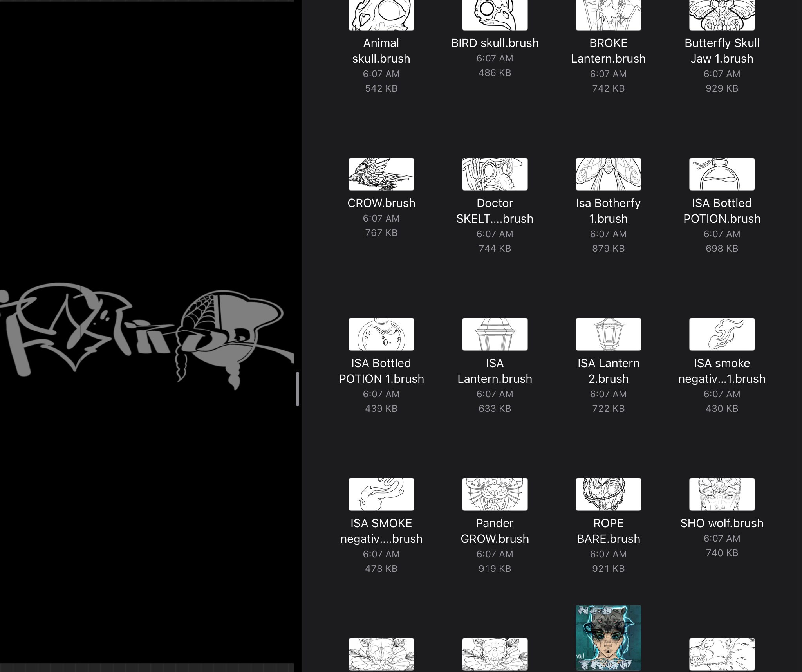
Task: Select the Butterfly Skull Jaw 1.brush thumbnail
Action: click(722, 15)
